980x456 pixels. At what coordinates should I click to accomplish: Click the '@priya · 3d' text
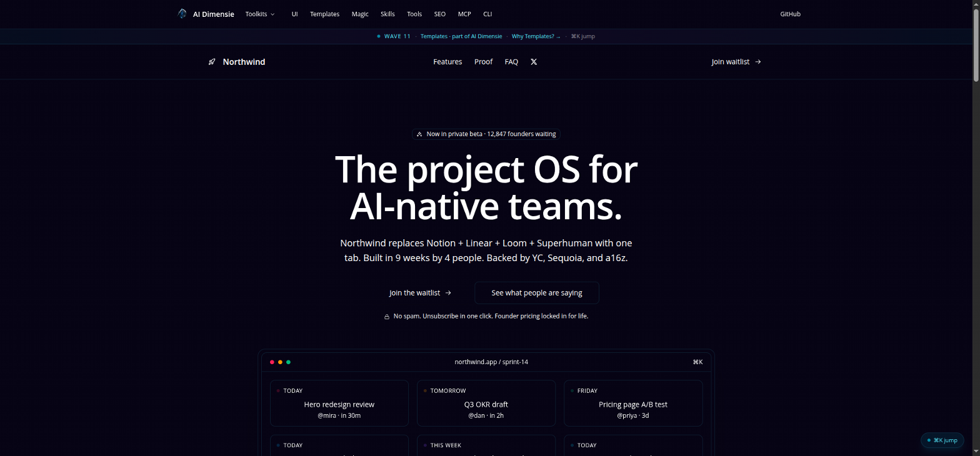tap(633, 415)
